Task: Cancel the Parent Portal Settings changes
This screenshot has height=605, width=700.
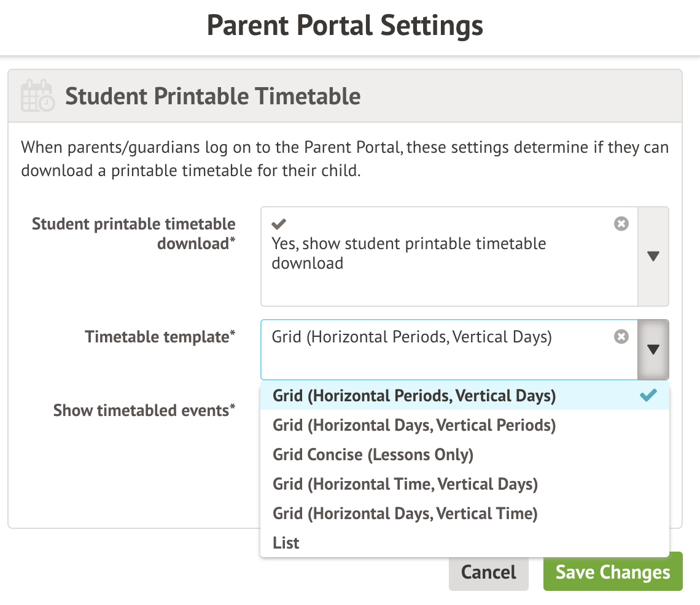Action: click(488, 571)
